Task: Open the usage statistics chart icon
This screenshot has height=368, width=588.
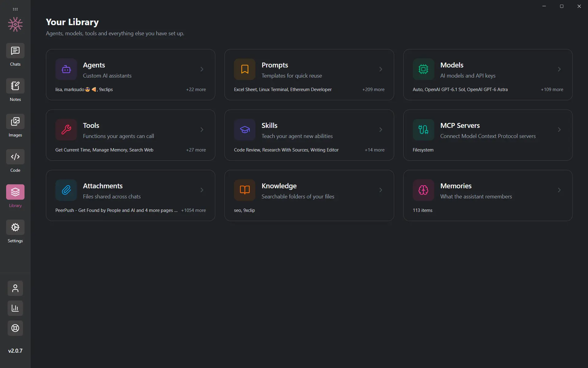Action: click(15, 308)
